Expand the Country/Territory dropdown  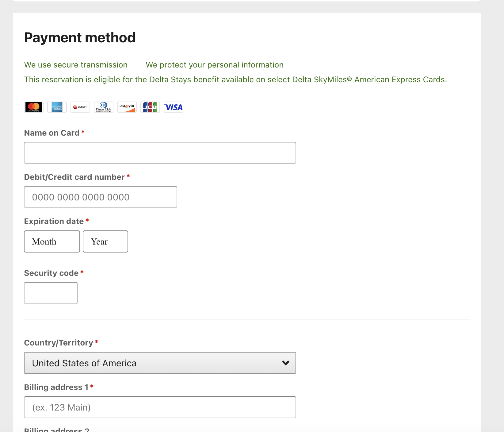click(160, 363)
